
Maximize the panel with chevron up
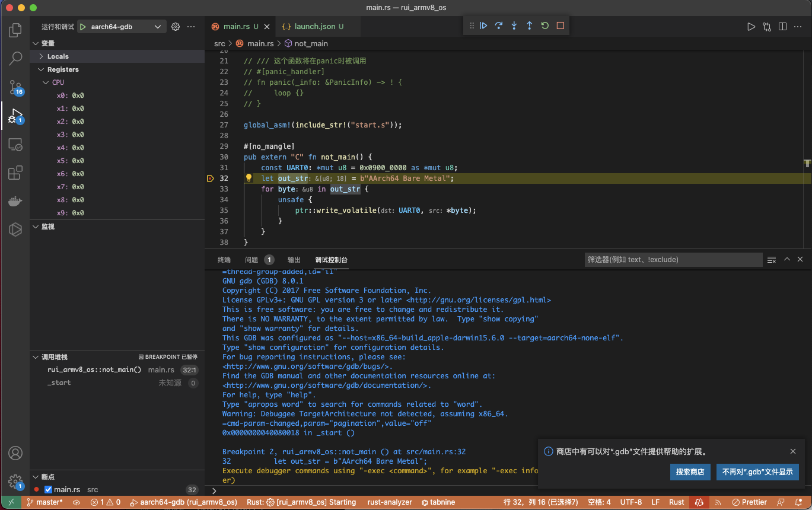pyautogui.click(x=787, y=259)
